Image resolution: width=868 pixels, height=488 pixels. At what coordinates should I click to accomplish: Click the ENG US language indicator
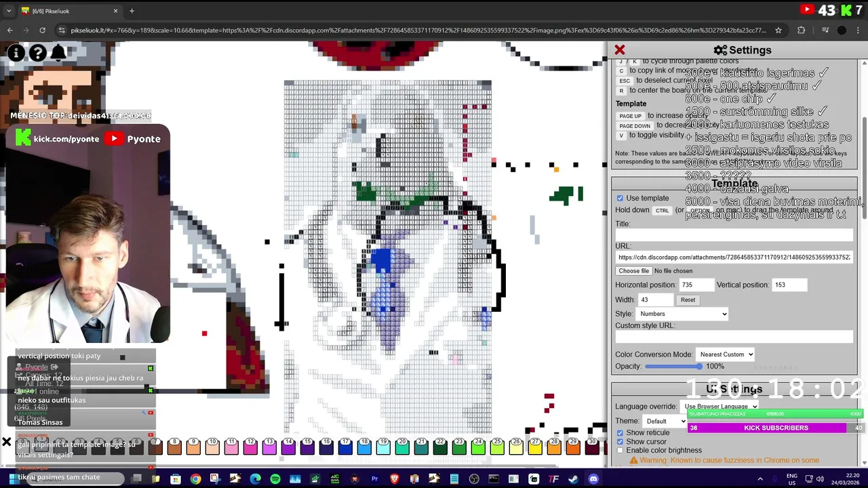791,479
